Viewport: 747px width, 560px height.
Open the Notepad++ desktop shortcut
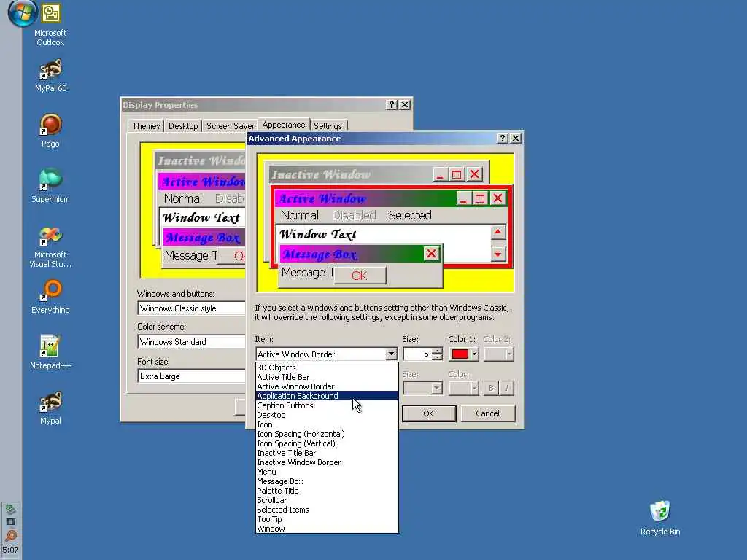coord(50,352)
